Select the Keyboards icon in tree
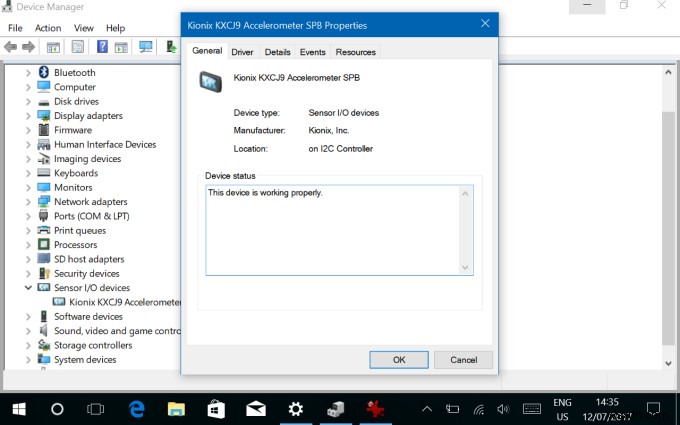 point(44,173)
